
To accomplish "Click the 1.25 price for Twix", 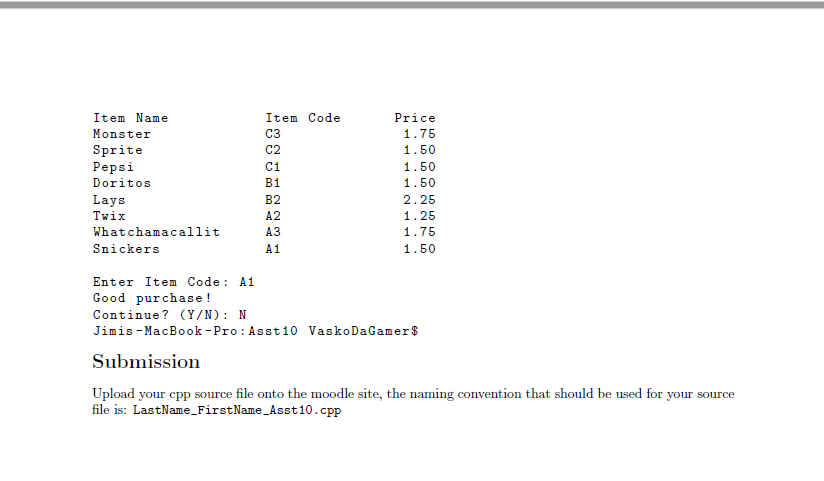I will pyautogui.click(x=419, y=216).
